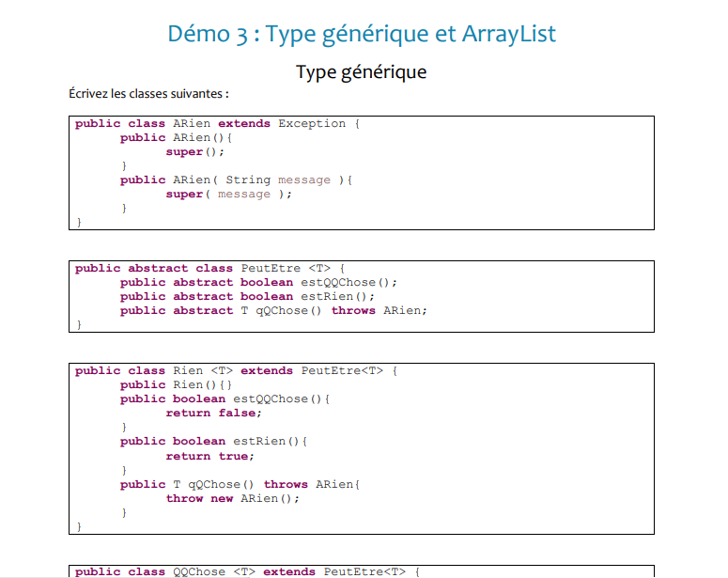This screenshot has height=578, width=728.
Task: Click the line "public class Rien <T> extends PeutEtre<T> {"
Action: point(237,371)
